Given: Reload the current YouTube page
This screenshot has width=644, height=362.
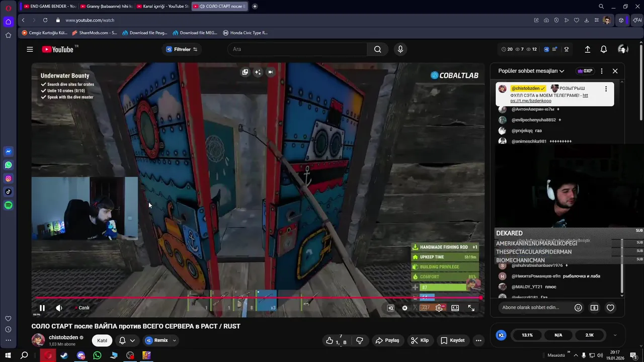Looking at the screenshot, I should (x=45, y=20).
